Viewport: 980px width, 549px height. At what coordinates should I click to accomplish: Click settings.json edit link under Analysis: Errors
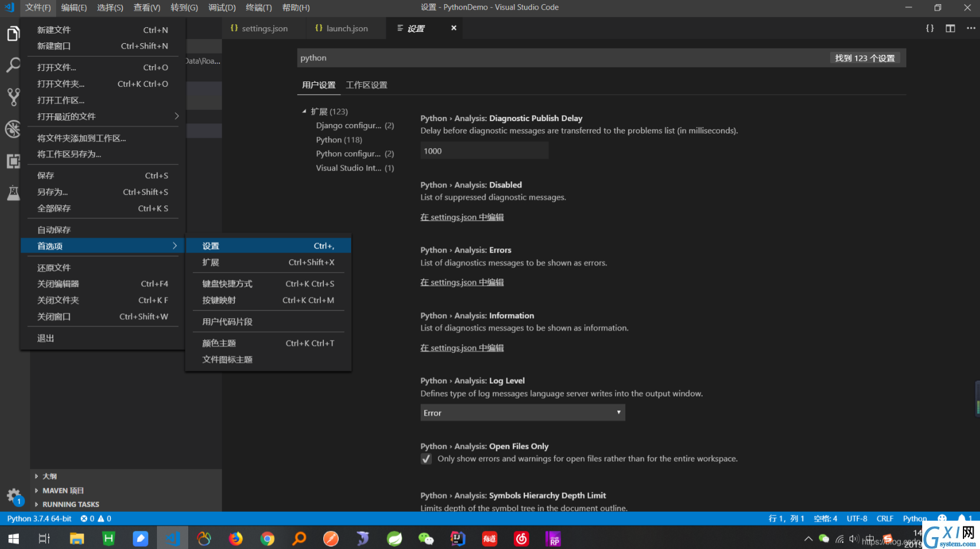pyautogui.click(x=462, y=283)
